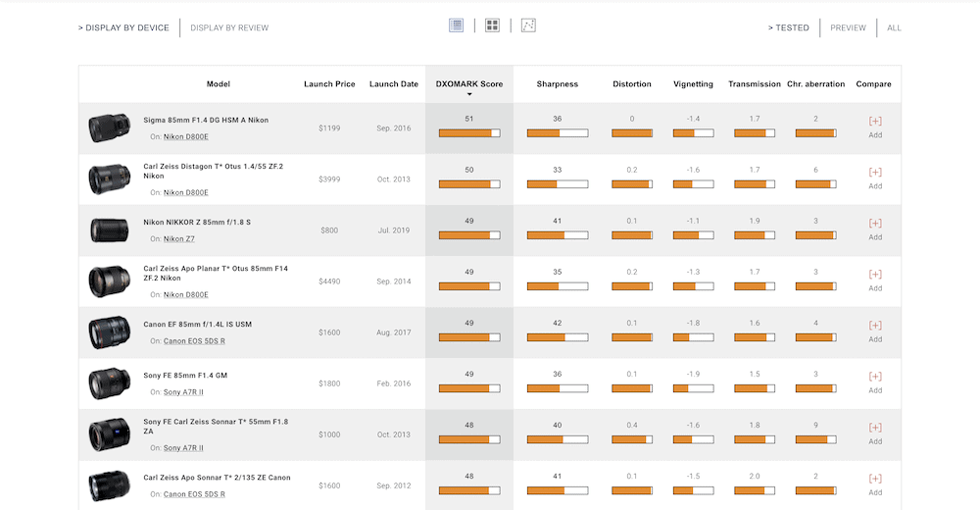Open the Nikon Z7 camera link
980x510 pixels.
pyautogui.click(x=180, y=239)
